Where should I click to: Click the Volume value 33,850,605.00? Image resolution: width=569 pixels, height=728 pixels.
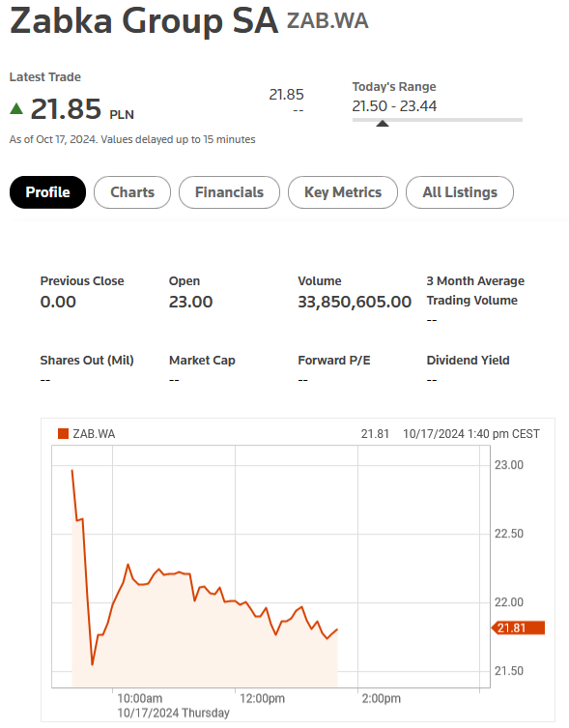coord(355,302)
